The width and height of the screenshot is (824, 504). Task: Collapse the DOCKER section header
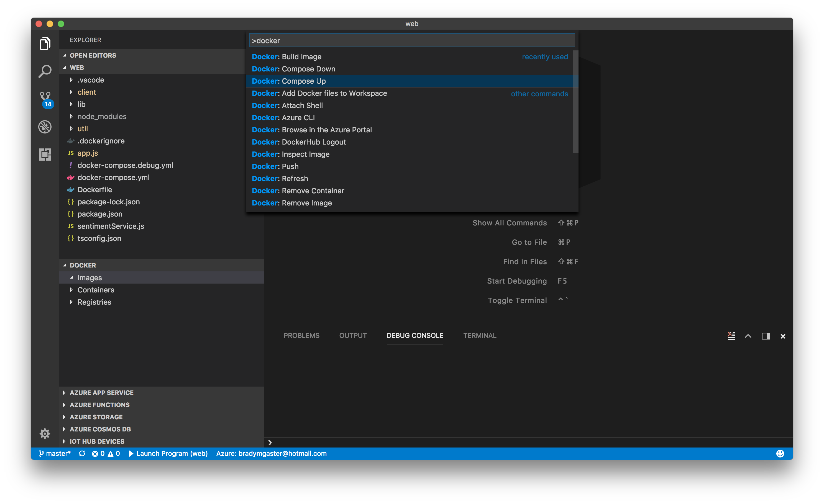tap(83, 265)
